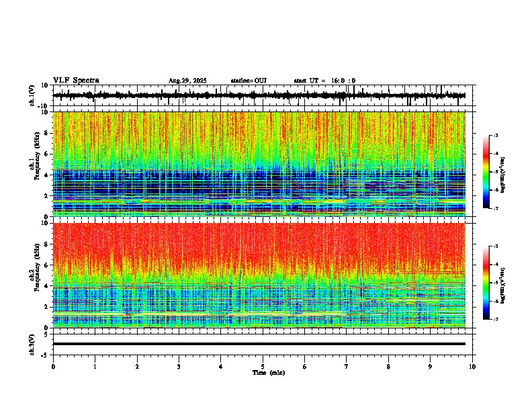Screen dimensions: 532x411
Task: Click the ch.2 color bar log(PSD) unit label
Action: coord(503,285)
